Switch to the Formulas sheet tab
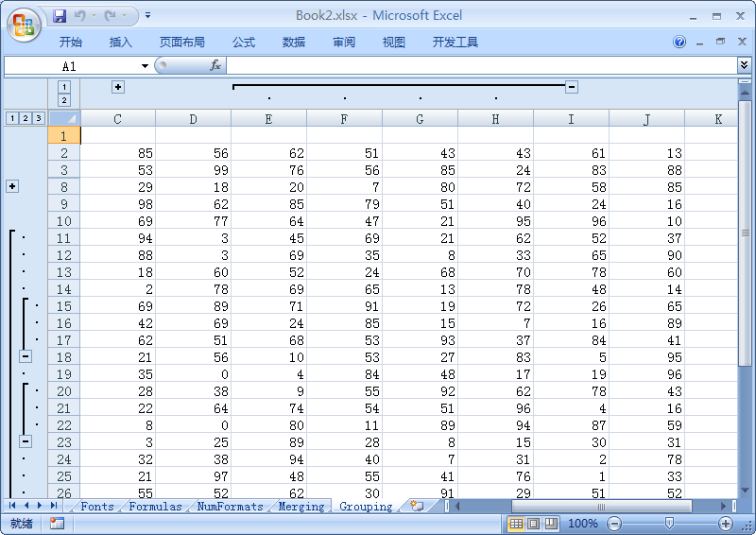 point(155,507)
